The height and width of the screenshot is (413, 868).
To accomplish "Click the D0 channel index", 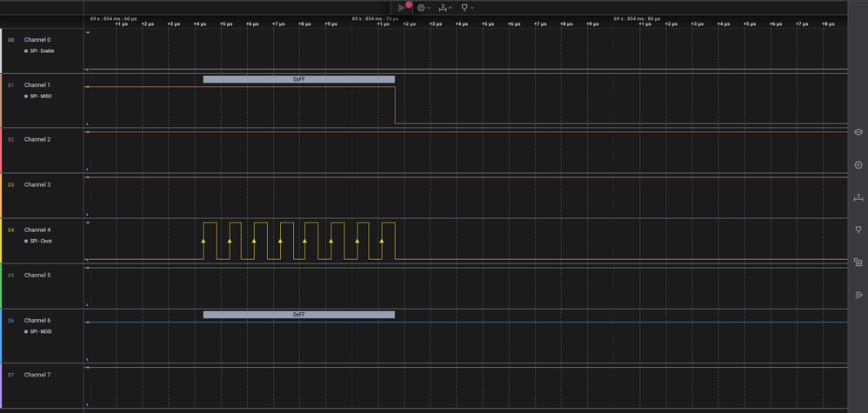I will (x=10, y=40).
